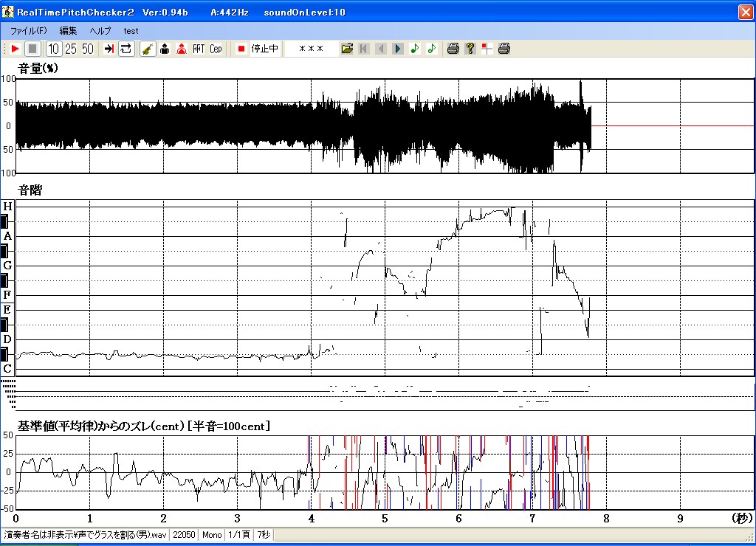Open a wav file with folder icon

tap(347, 49)
